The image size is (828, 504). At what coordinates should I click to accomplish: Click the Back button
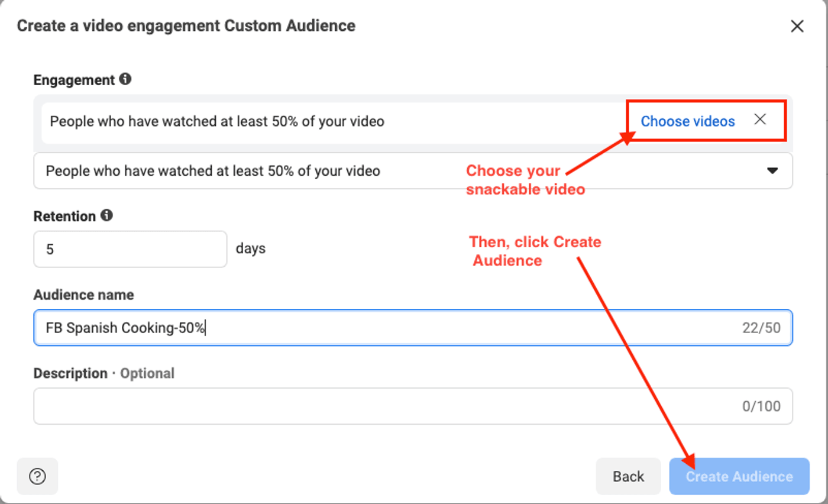pos(628,476)
